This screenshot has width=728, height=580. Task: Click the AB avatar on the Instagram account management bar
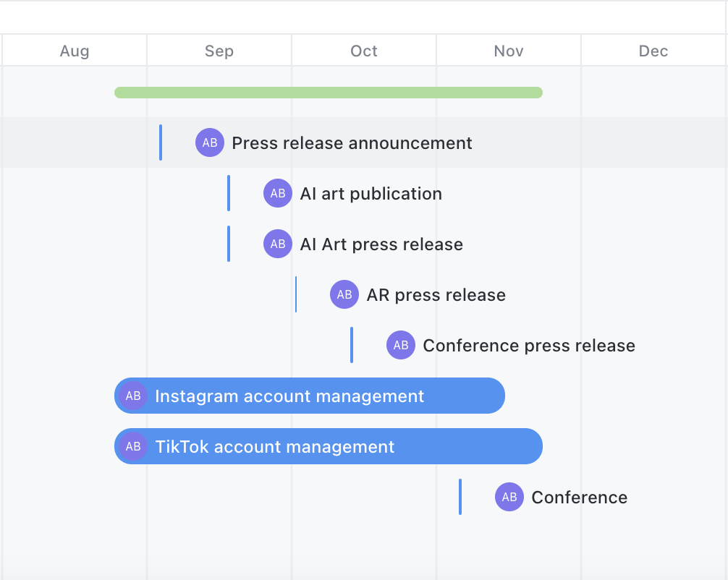pos(133,396)
